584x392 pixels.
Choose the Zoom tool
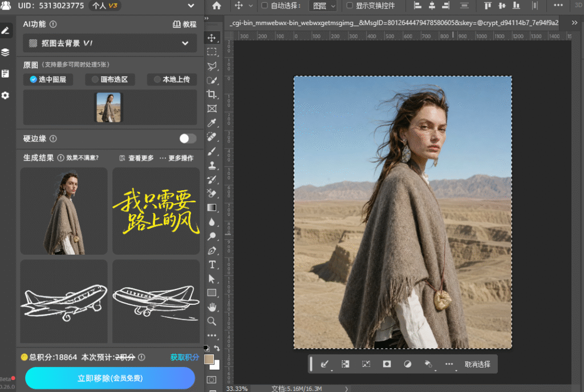pyautogui.click(x=212, y=321)
